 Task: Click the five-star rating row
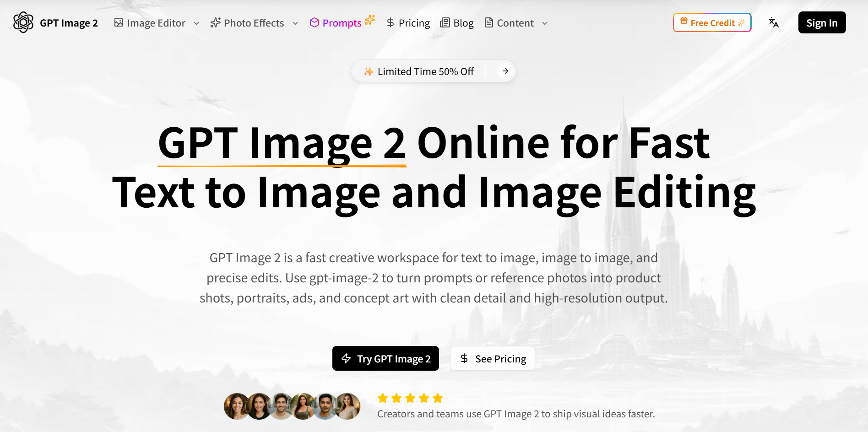click(410, 398)
